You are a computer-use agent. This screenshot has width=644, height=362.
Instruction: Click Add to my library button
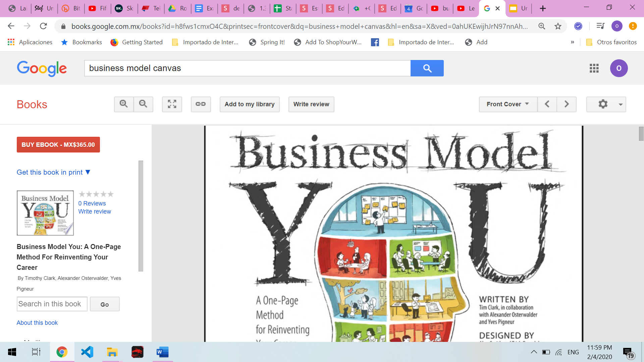[x=250, y=104]
